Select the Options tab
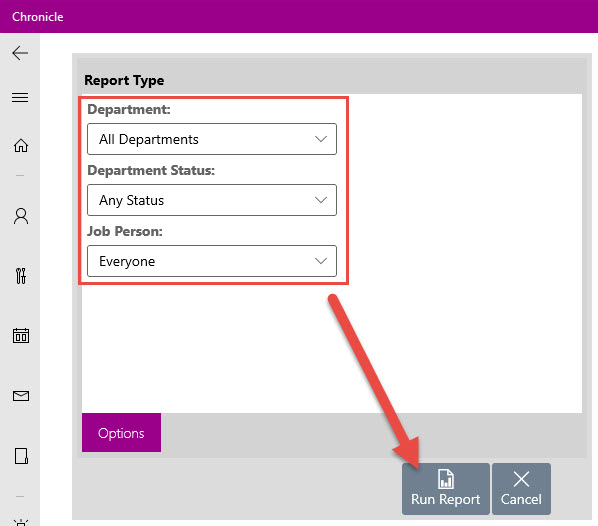Screen dimensions: 598x526 pyautogui.click(x=121, y=433)
